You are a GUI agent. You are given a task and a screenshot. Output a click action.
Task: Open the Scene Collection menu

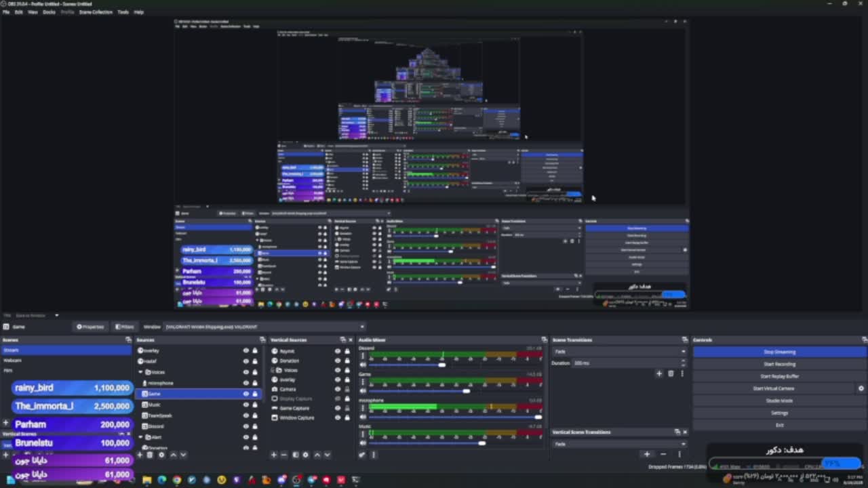tap(96, 12)
